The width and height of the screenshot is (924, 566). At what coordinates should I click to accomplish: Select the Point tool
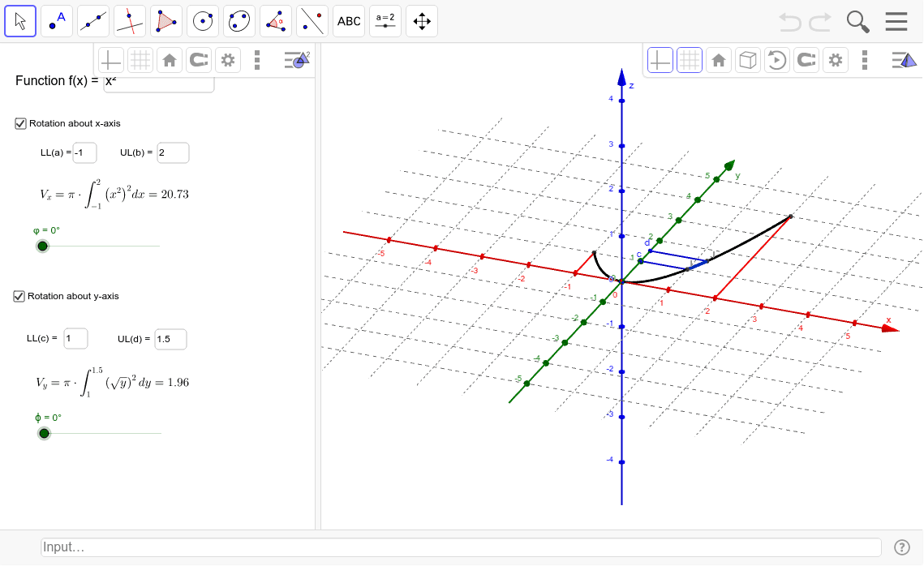[56, 20]
